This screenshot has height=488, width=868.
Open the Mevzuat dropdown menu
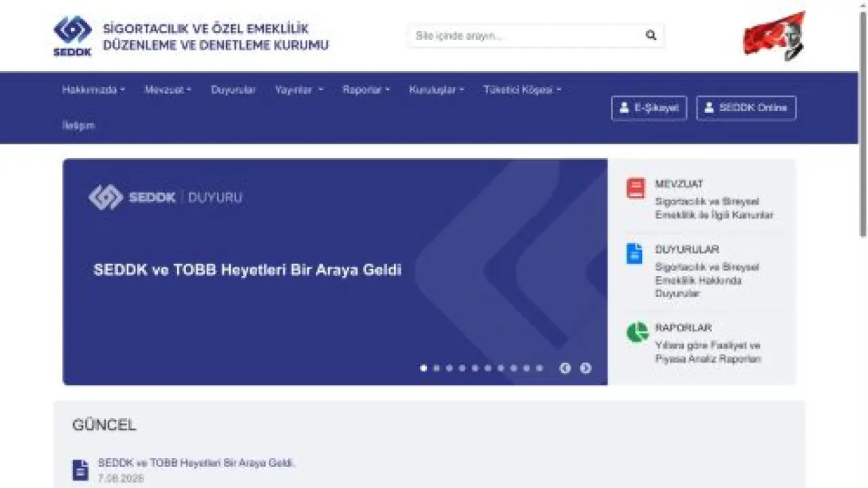click(168, 89)
